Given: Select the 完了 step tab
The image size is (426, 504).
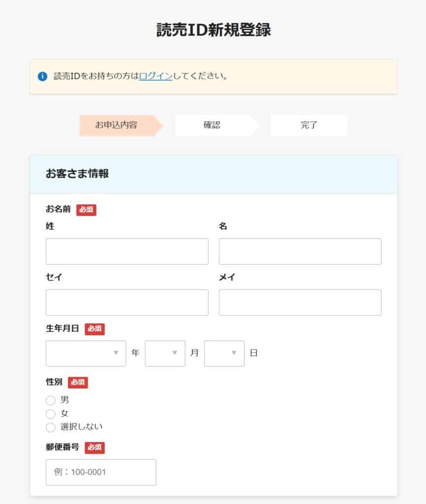Looking at the screenshot, I should [309, 126].
